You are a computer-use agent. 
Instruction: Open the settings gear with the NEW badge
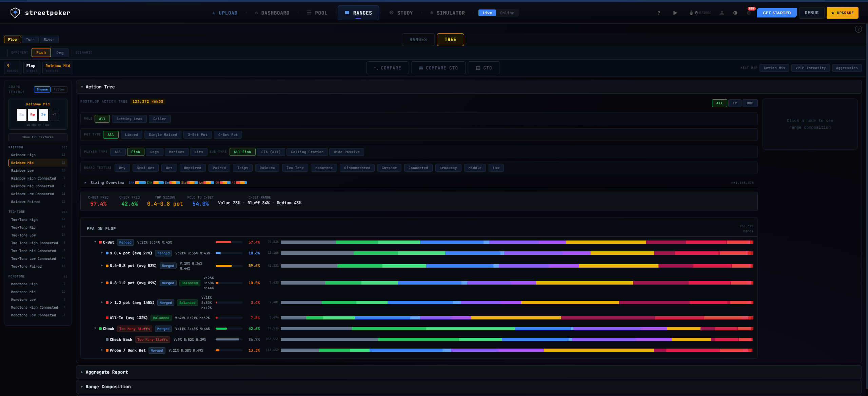[749, 13]
